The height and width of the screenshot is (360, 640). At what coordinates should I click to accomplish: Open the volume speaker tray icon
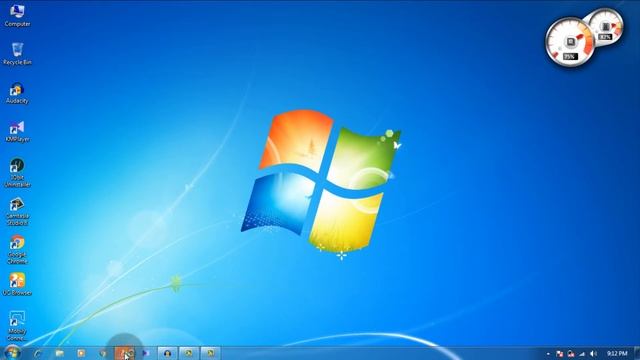[x=593, y=354]
